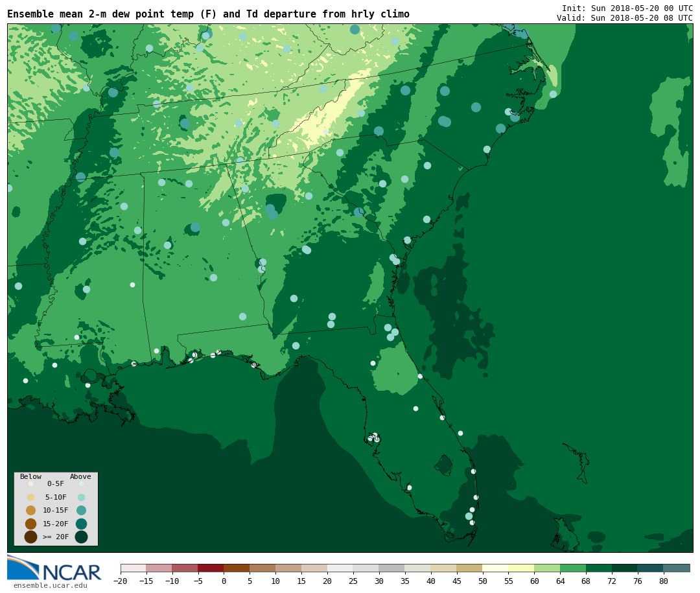Select the '5-10F' legend label

[56, 497]
